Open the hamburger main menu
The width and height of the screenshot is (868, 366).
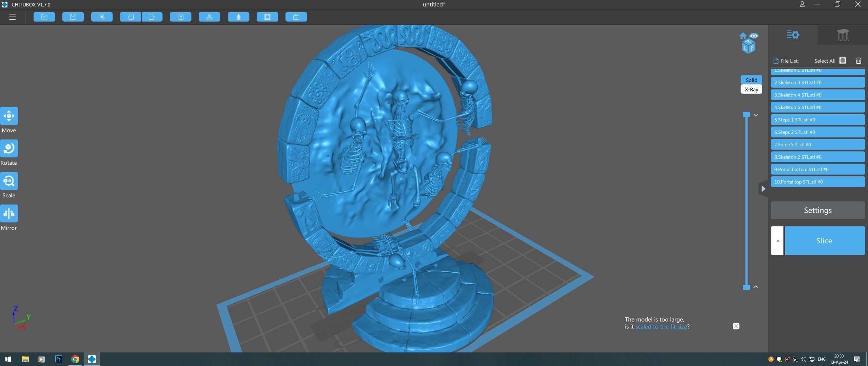[x=13, y=17]
